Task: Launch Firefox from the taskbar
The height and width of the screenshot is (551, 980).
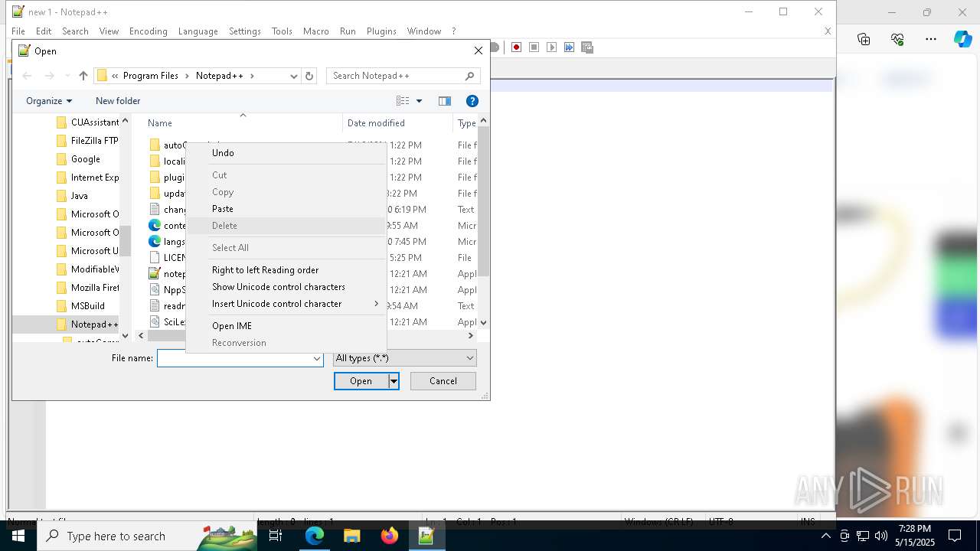Action: tap(390, 536)
